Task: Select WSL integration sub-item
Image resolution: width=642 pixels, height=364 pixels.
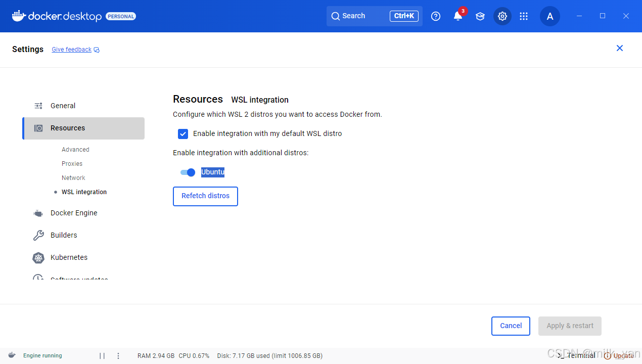Action: [x=84, y=192]
